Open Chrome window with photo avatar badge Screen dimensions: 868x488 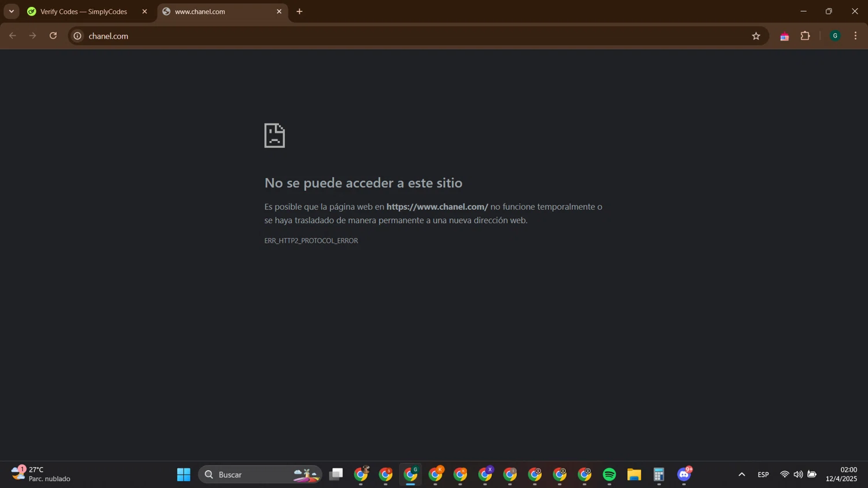tap(361, 475)
